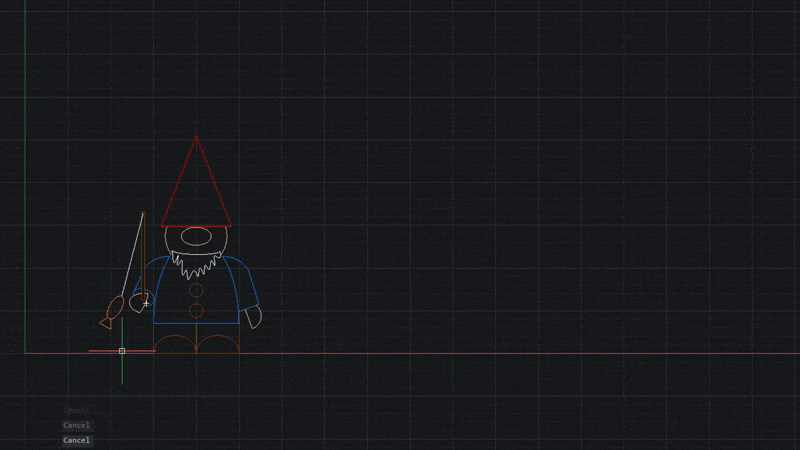Click the hand gripping the fishing rod

[x=138, y=302]
